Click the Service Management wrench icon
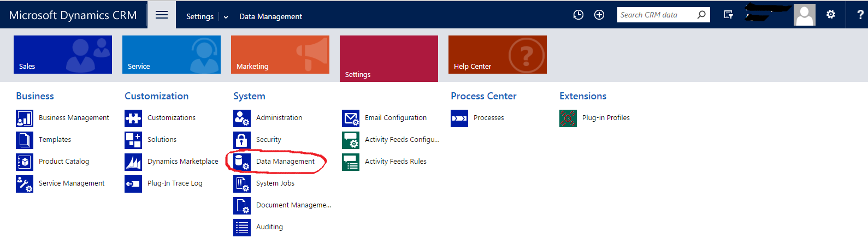Screen dimensions: 868x250 pyautogui.click(x=25, y=183)
